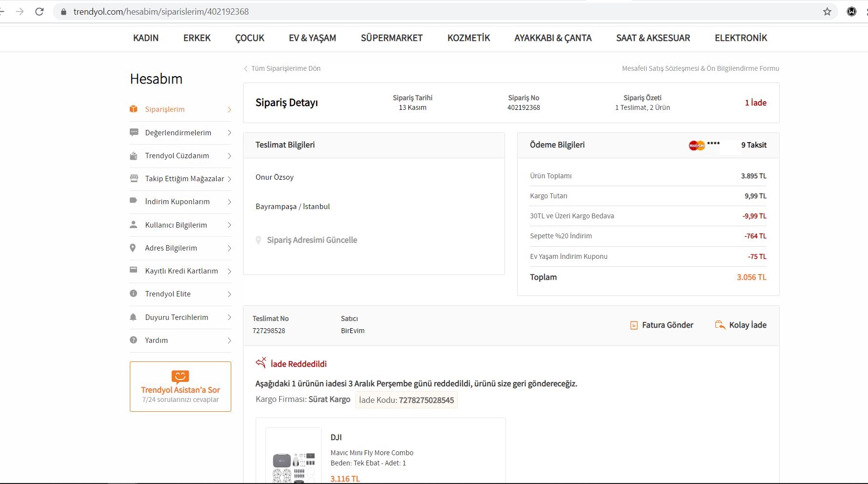Viewport: 868px width, 484px height.
Task: Open Mesafeli Satış Sözleşmesi form link
Action: click(700, 68)
